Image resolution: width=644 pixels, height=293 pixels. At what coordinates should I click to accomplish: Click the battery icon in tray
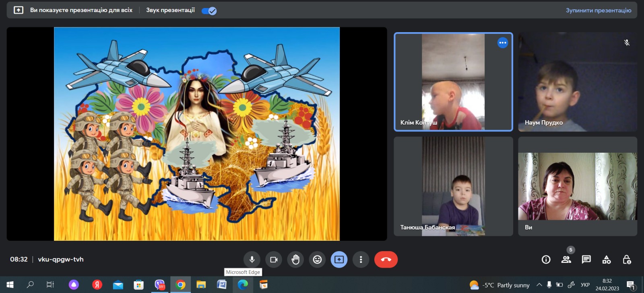tap(559, 285)
